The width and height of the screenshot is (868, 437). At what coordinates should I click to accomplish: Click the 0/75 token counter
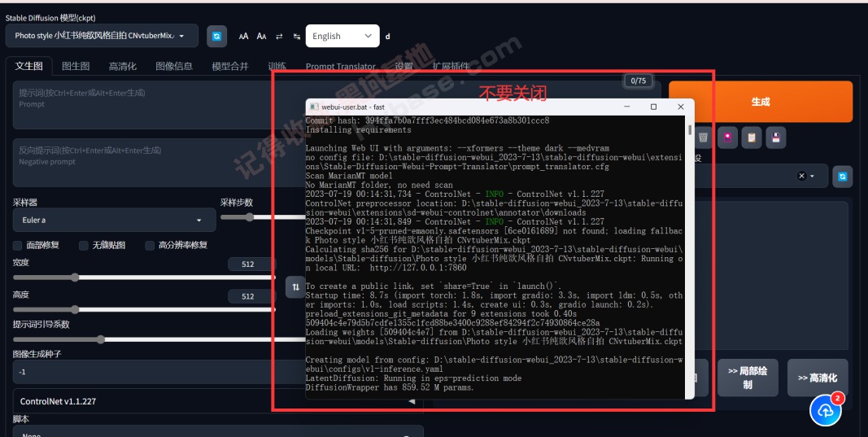[x=639, y=81]
